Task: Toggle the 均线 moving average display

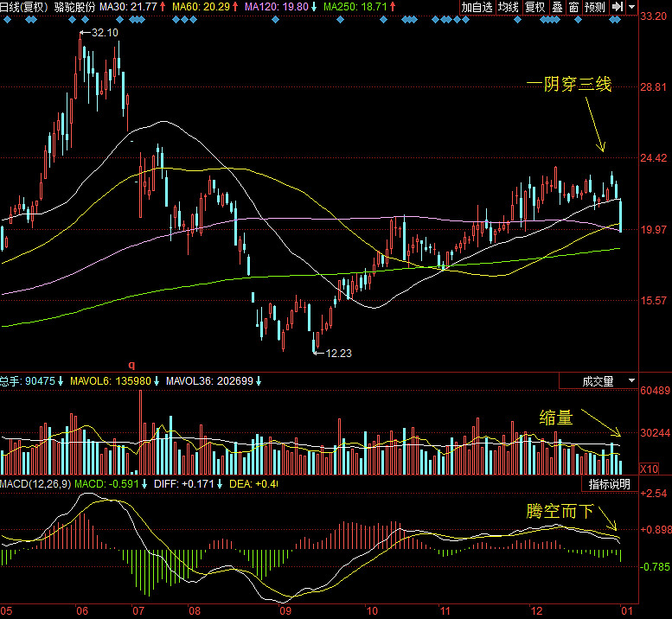Action: 509,7
